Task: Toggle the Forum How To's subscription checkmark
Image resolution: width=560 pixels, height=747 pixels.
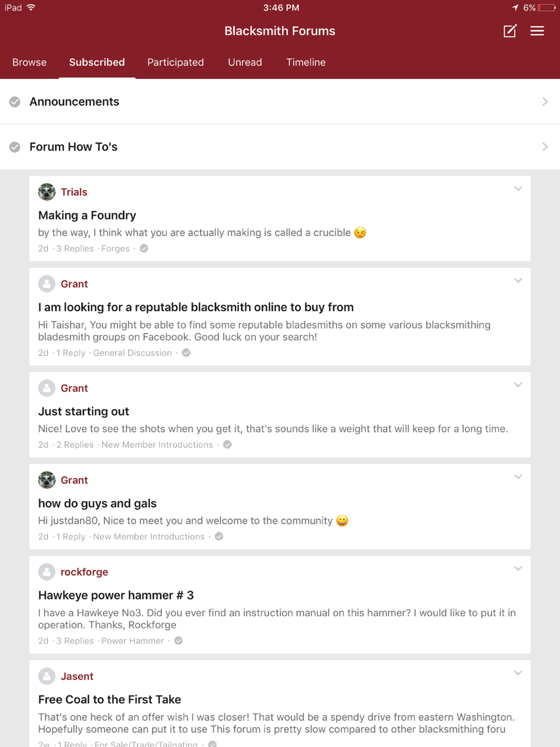Action: (x=15, y=147)
